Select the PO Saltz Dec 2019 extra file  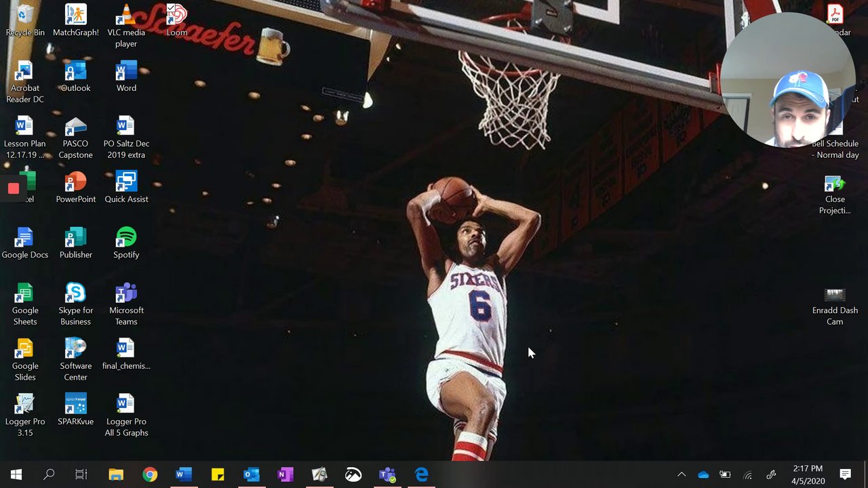pyautogui.click(x=126, y=137)
